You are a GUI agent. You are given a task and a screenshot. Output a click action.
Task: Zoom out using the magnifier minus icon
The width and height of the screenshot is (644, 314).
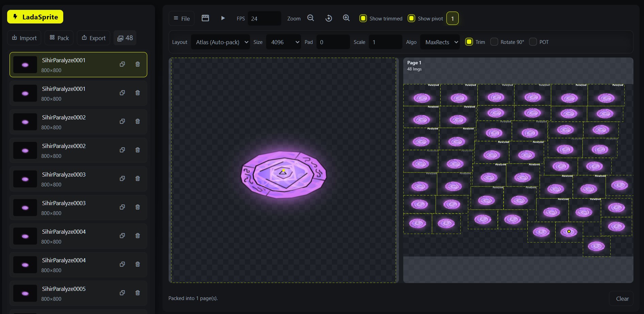click(310, 18)
